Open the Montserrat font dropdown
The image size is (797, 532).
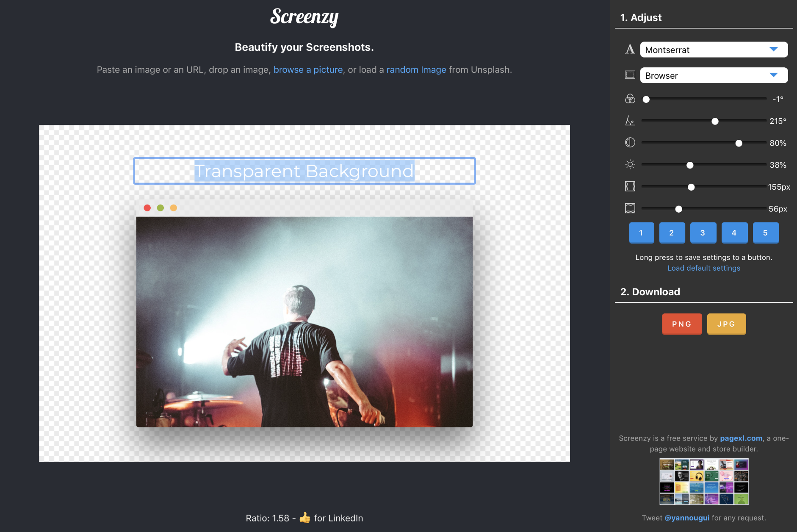pyautogui.click(x=714, y=50)
